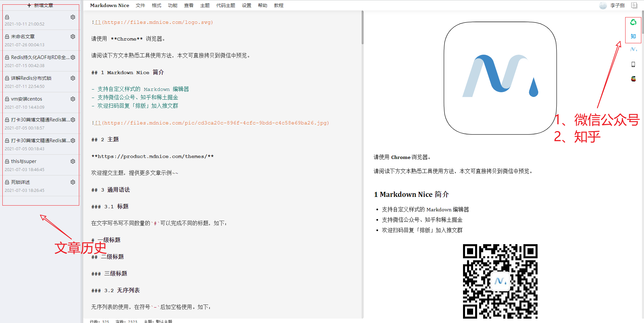Open the user avatar next to 李子捌
The image size is (644, 323).
pos(603,5)
